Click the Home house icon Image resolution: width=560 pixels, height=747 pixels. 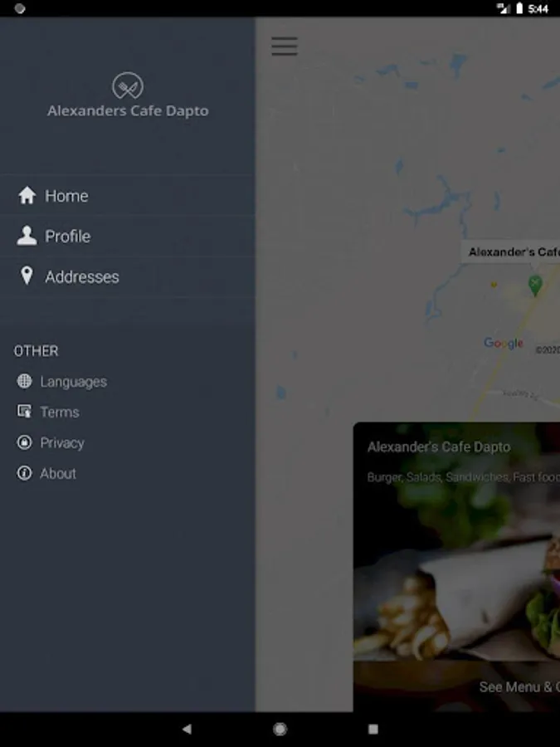pos(27,195)
